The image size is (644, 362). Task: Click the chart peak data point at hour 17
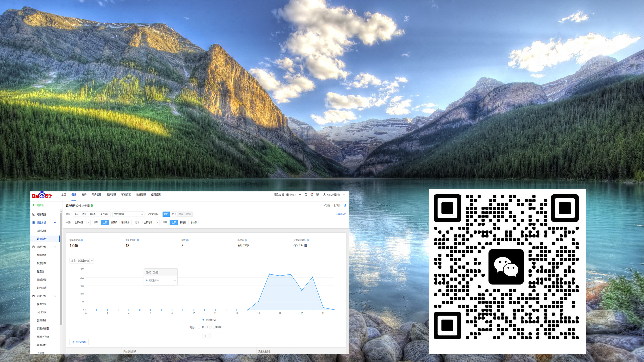click(x=269, y=274)
